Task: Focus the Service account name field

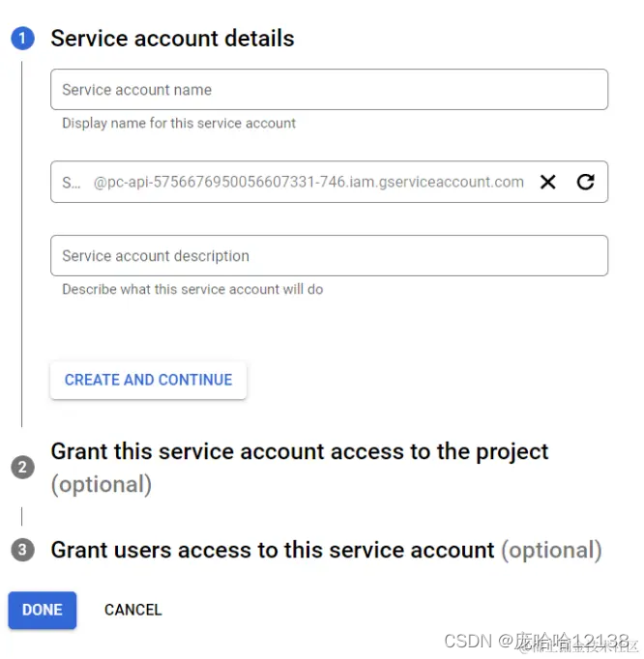Action: pyautogui.click(x=329, y=90)
